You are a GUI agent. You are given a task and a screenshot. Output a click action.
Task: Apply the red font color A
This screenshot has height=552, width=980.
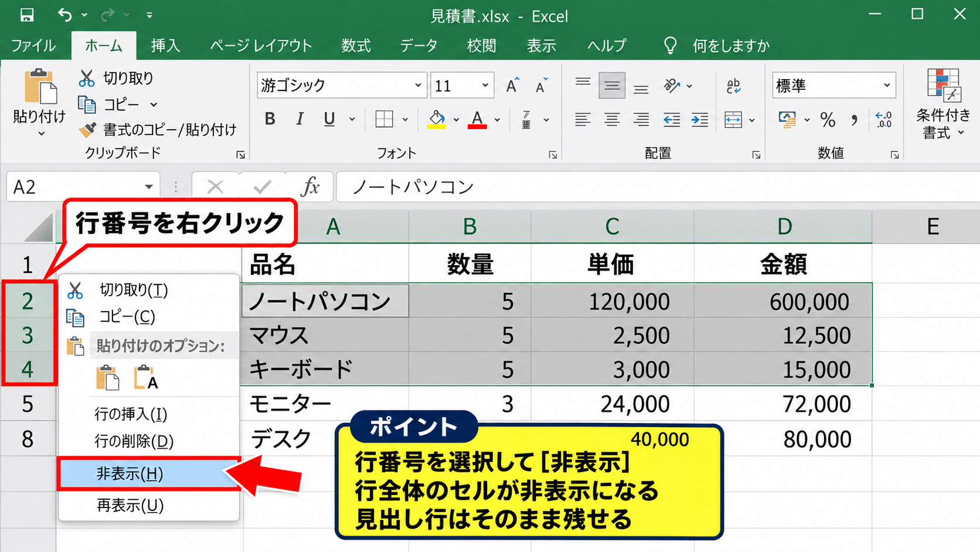pyautogui.click(x=477, y=120)
